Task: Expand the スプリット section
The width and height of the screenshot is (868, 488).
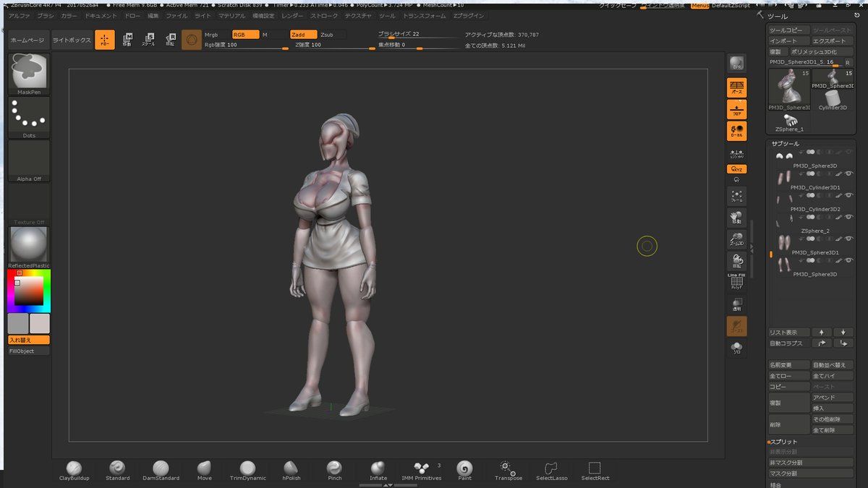Action: click(784, 442)
